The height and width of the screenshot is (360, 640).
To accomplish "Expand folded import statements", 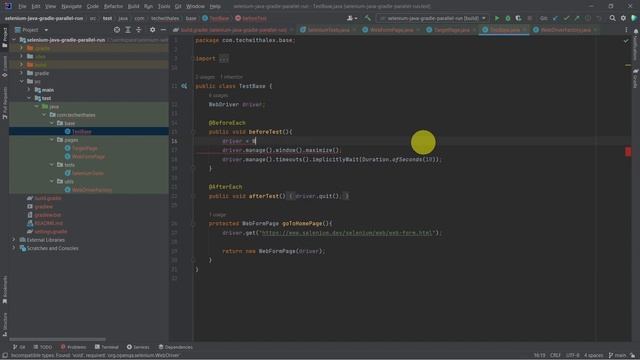I will 224,59.
